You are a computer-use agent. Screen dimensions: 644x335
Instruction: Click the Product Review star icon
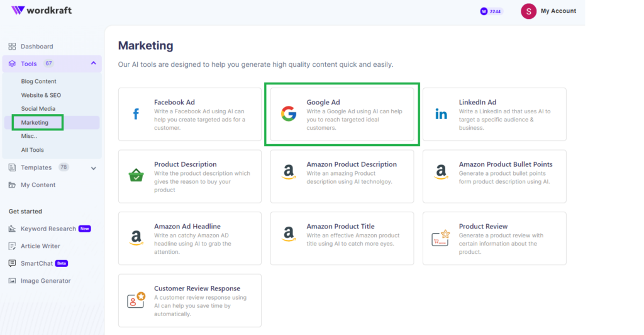(441, 238)
